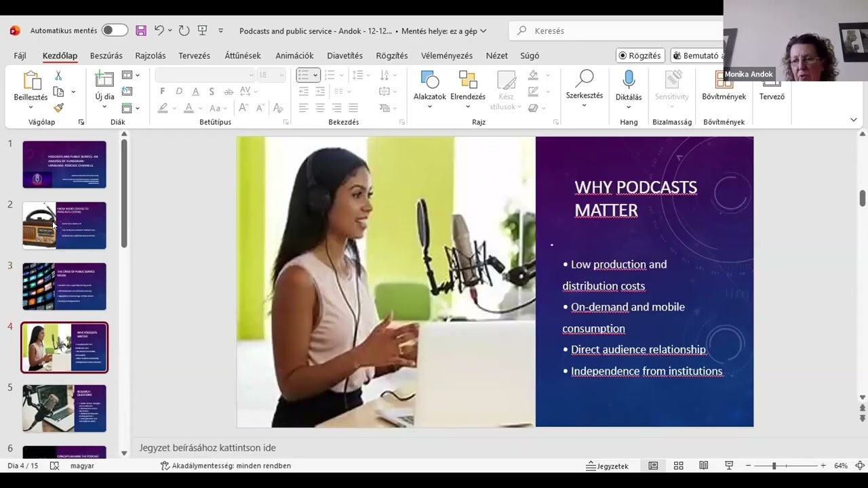Toggle Jegyzetek notes pane in status bar

coord(608,466)
